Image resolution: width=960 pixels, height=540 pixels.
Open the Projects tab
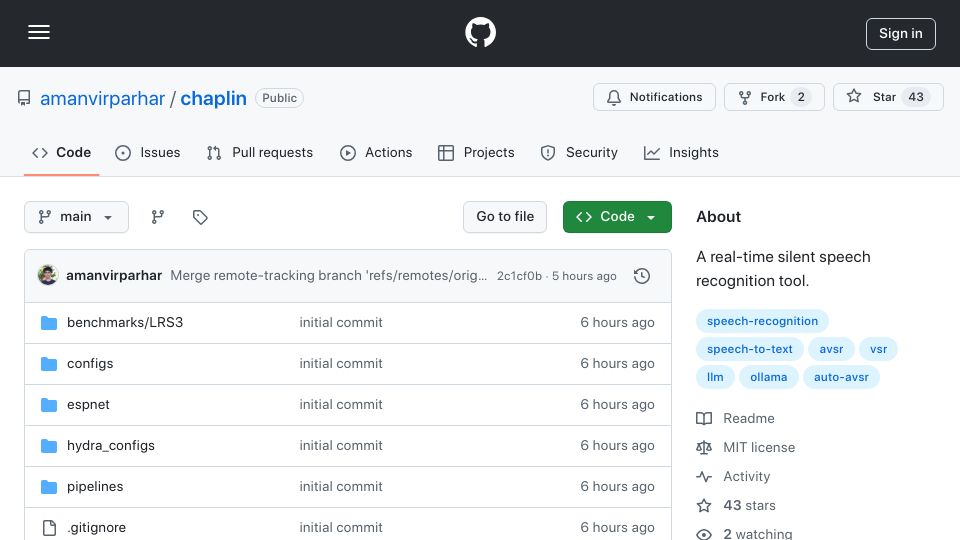(x=476, y=152)
